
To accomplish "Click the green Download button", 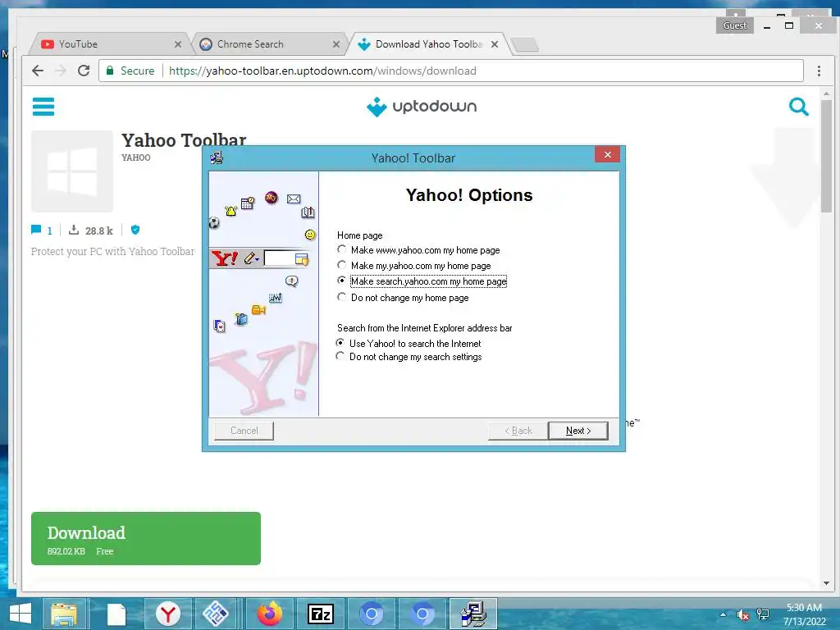I will click(146, 538).
